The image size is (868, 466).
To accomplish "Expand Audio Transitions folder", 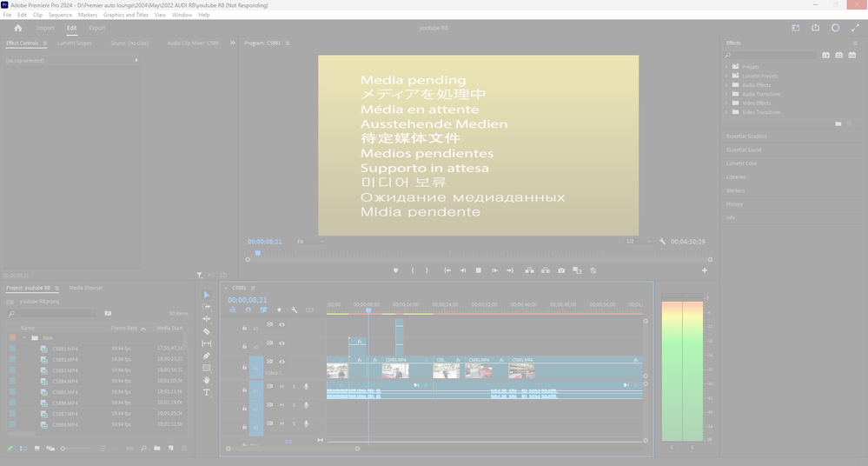I will 726,94.
